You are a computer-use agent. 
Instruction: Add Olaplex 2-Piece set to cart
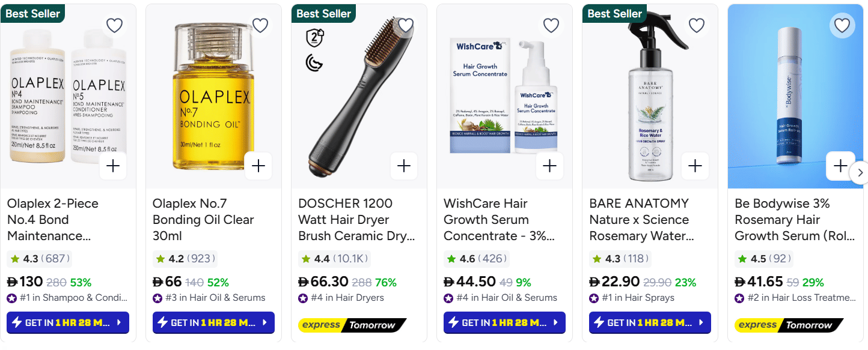pyautogui.click(x=113, y=166)
